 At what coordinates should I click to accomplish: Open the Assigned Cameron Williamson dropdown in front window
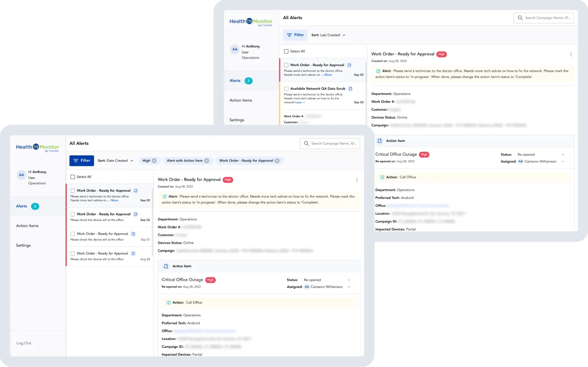point(327,287)
